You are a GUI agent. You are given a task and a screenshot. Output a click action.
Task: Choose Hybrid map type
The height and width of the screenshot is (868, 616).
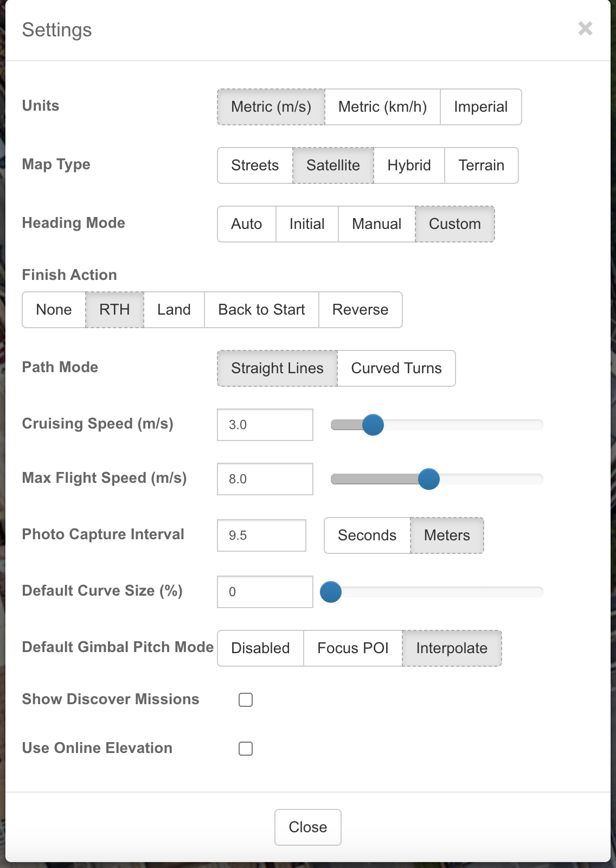click(409, 165)
